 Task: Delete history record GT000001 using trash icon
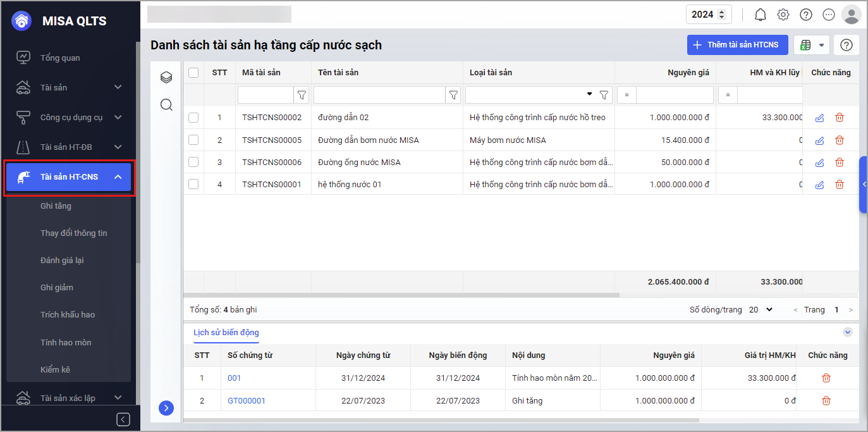click(826, 400)
